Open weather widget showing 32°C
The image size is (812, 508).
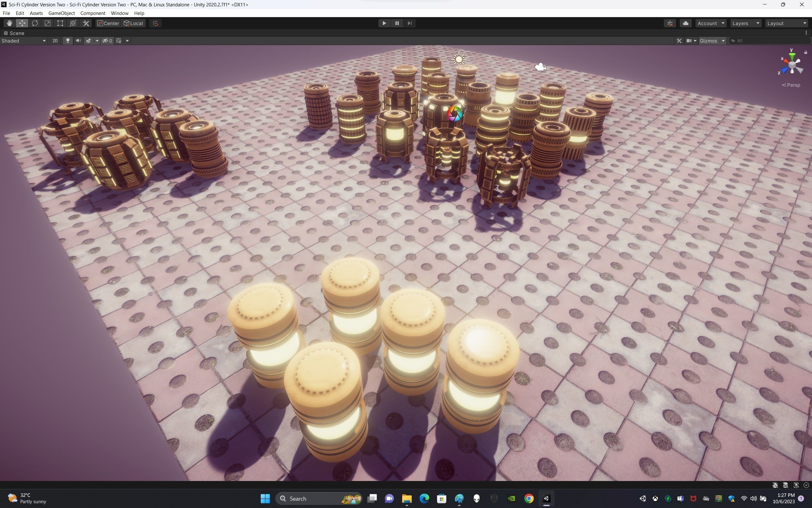pyautogui.click(x=27, y=498)
